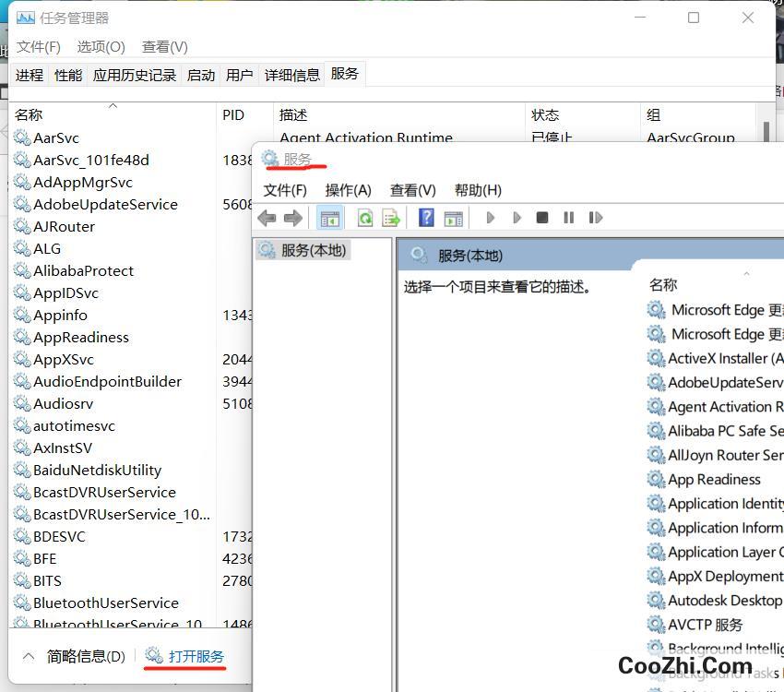The image size is (784, 692).
Task: Open Services window 文件(F) menu
Action: [x=285, y=190]
